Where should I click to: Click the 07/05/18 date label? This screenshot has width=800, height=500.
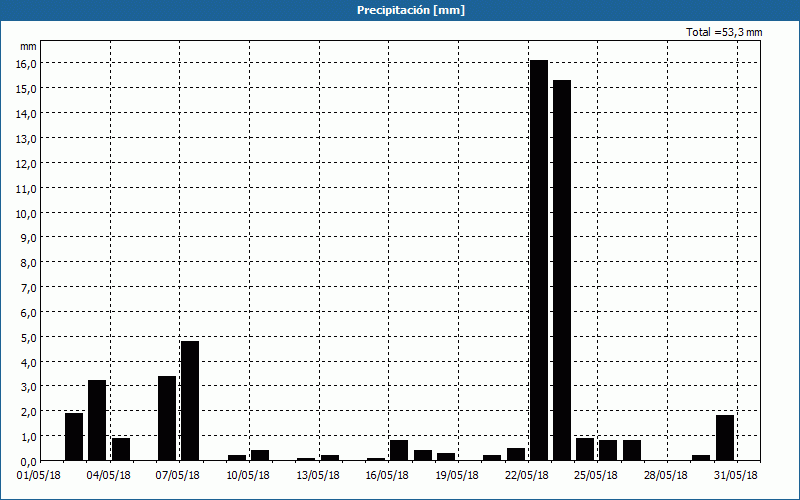(x=178, y=476)
